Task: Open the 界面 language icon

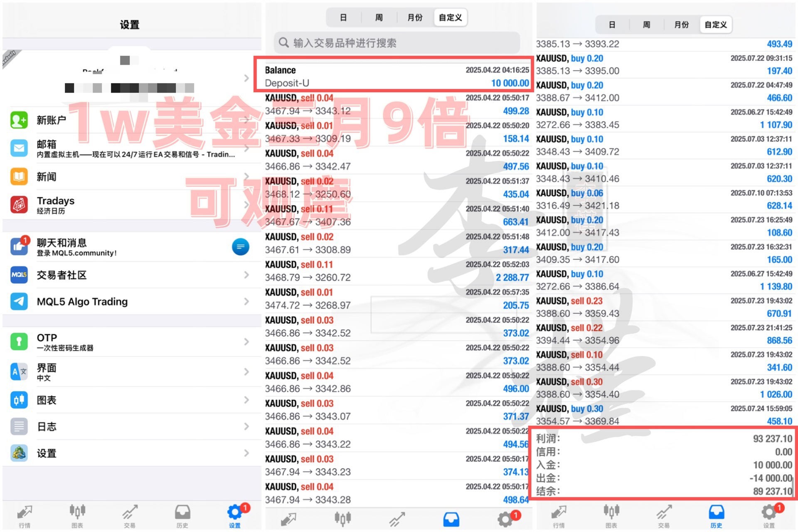Action: coord(19,372)
